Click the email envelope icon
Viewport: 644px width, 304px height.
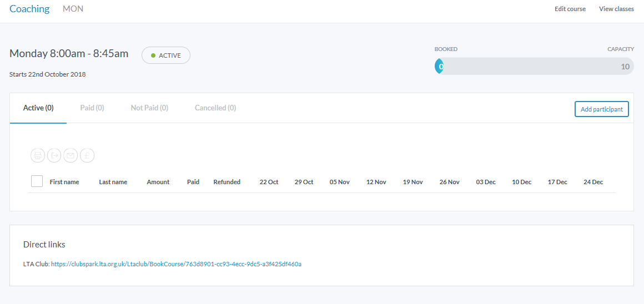pos(71,156)
